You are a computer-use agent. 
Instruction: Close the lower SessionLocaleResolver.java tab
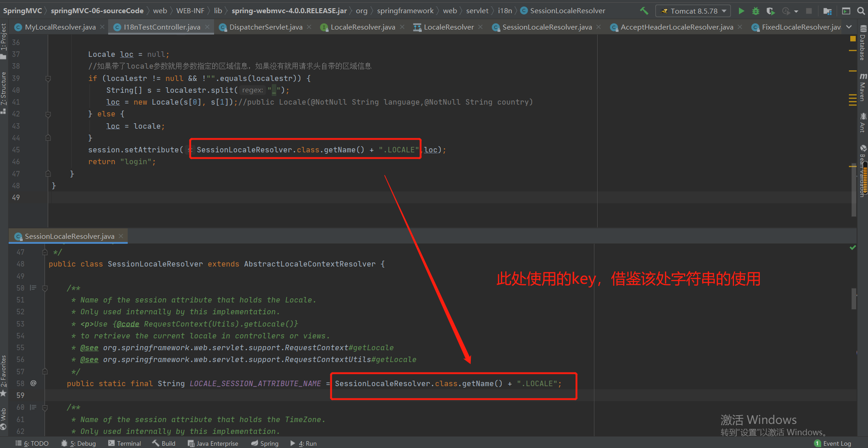pos(121,237)
